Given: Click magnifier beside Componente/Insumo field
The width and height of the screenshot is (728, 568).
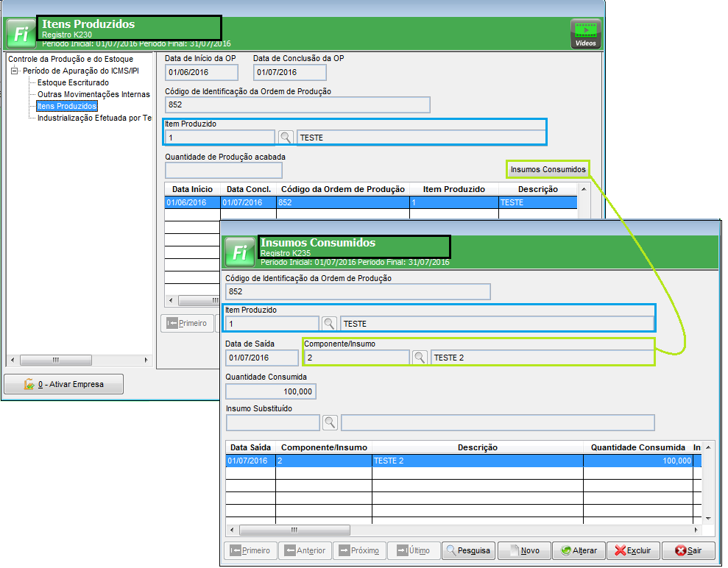Looking at the screenshot, I should click(x=419, y=358).
